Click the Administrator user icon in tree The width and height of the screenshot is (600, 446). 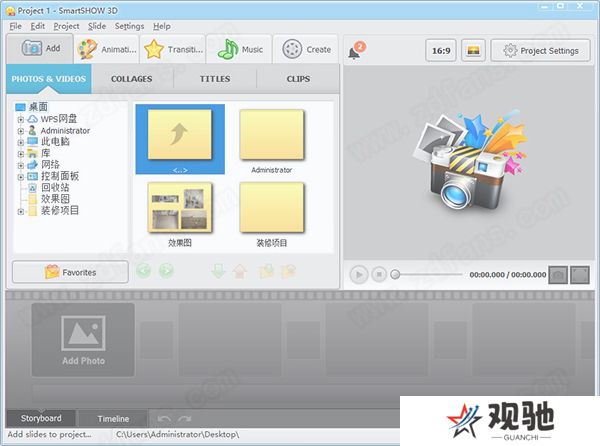point(33,130)
